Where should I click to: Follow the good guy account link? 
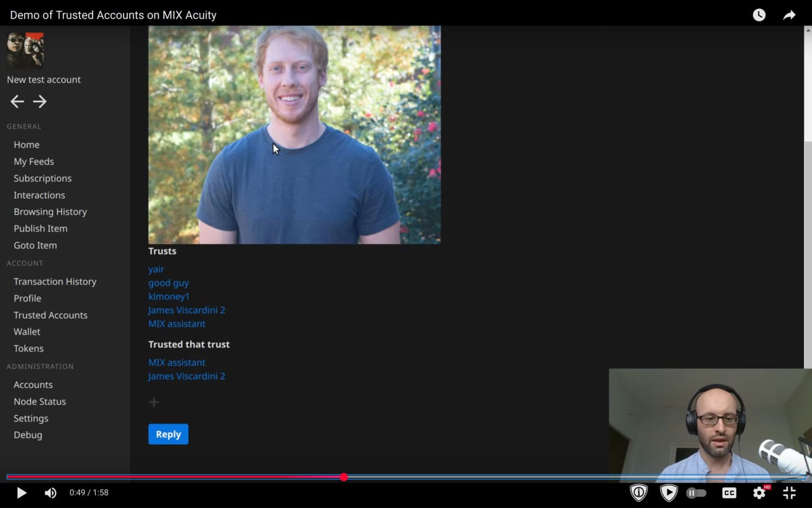(168, 283)
